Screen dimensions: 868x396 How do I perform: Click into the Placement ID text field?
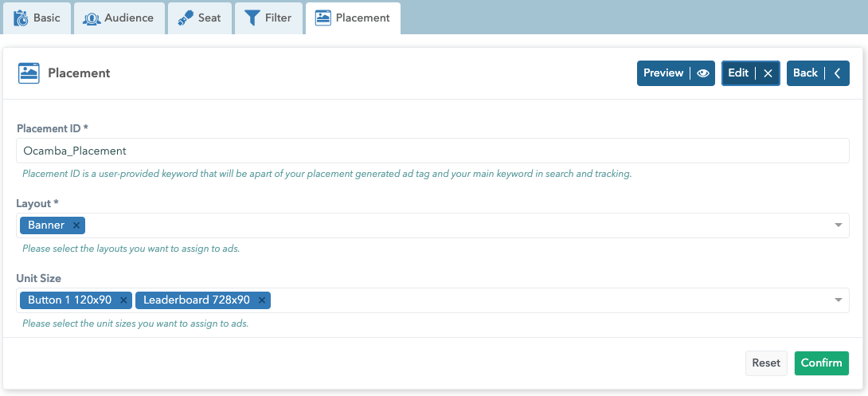tap(432, 151)
